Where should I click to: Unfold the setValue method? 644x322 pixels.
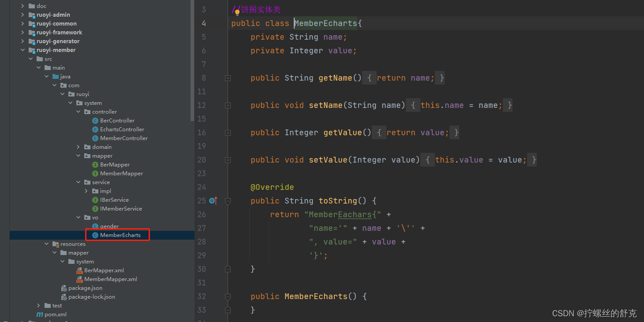click(228, 160)
